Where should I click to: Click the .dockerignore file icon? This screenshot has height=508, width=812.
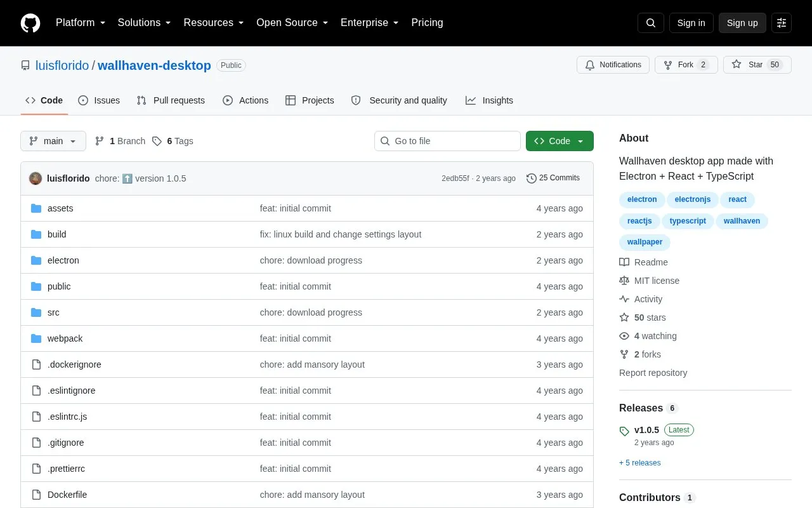36,364
